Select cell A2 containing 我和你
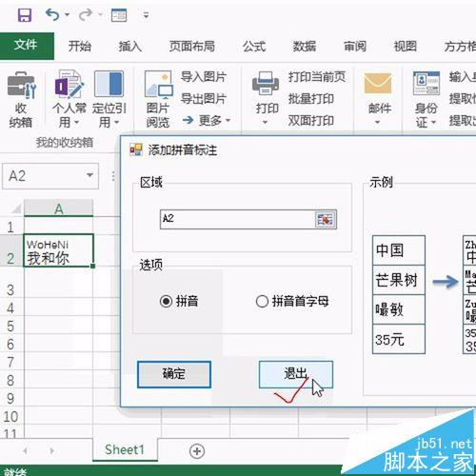The height and width of the screenshot is (476, 476). (x=58, y=250)
